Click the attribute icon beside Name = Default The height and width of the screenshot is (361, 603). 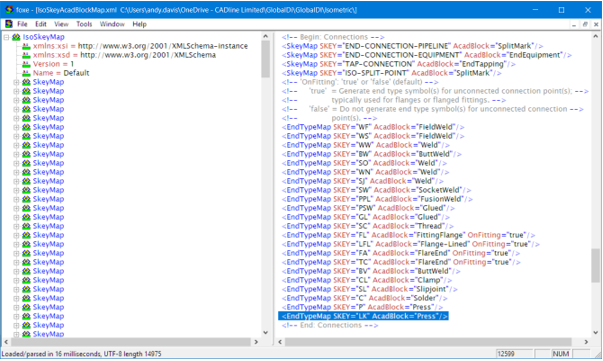click(x=26, y=73)
